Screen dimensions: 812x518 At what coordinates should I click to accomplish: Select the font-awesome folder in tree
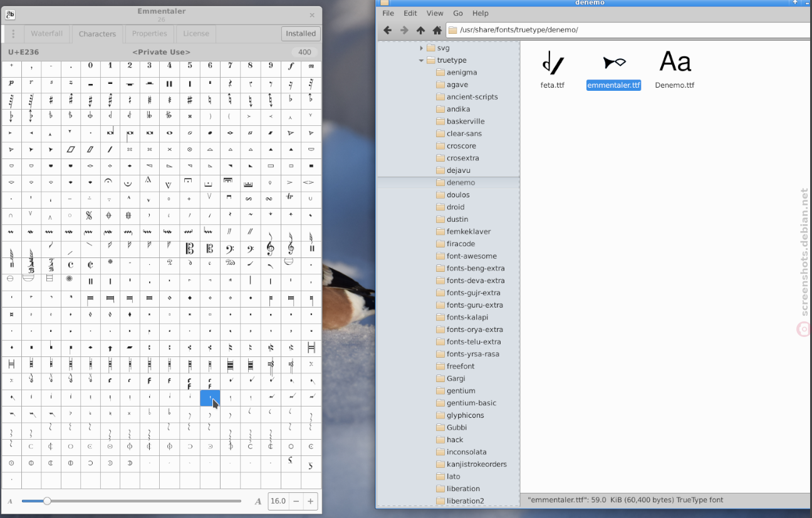471,256
